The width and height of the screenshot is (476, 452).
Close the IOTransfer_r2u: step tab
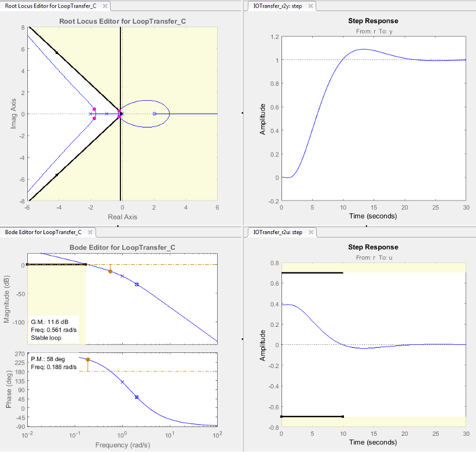pos(311,232)
